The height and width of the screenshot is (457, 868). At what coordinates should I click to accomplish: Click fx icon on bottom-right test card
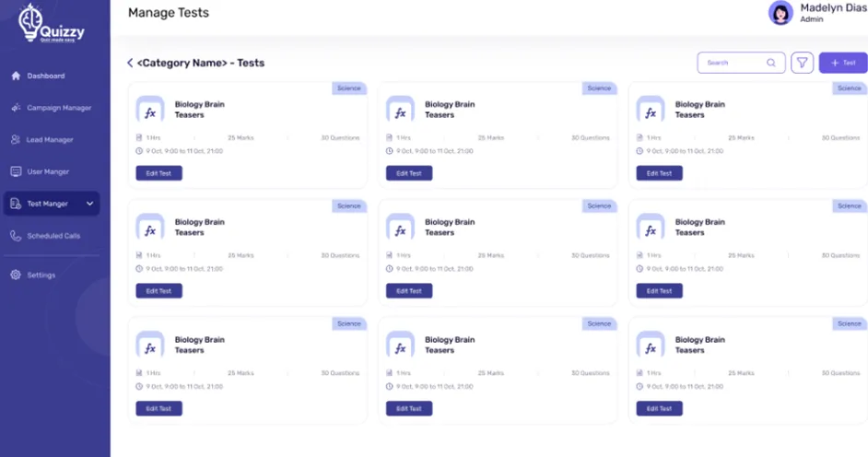(x=651, y=346)
